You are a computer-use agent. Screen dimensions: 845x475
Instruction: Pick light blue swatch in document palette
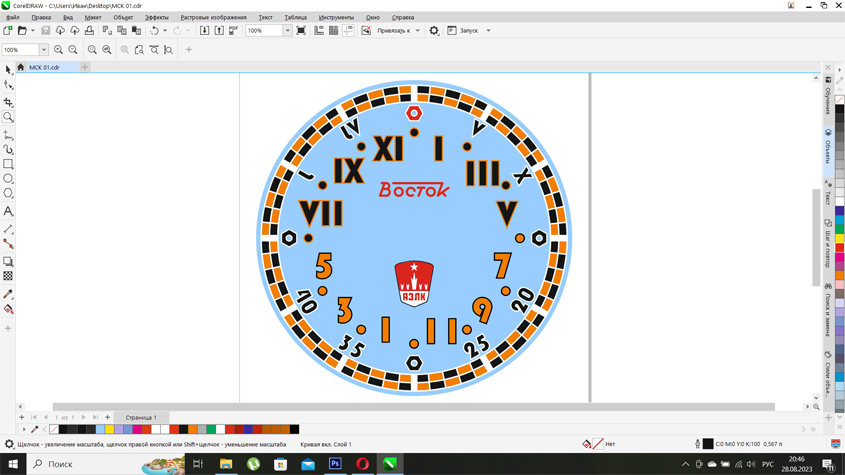(x=100, y=429)
